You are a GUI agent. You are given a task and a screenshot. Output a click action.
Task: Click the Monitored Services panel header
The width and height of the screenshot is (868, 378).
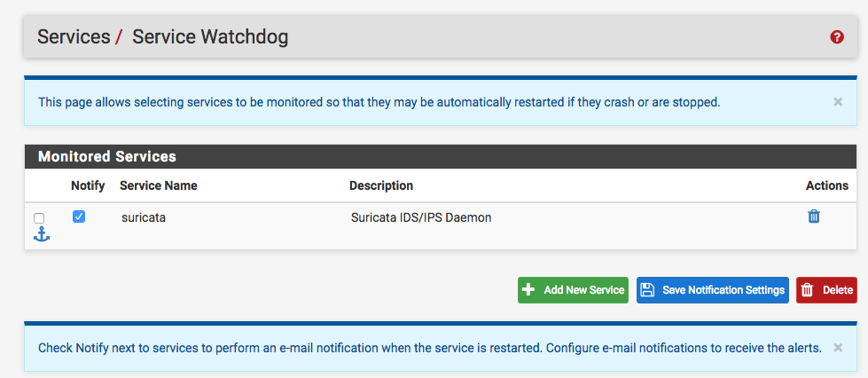tap(441, 157)
